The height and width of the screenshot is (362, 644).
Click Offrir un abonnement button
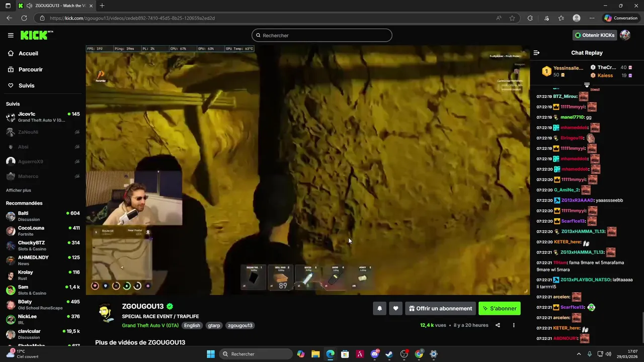440,309
